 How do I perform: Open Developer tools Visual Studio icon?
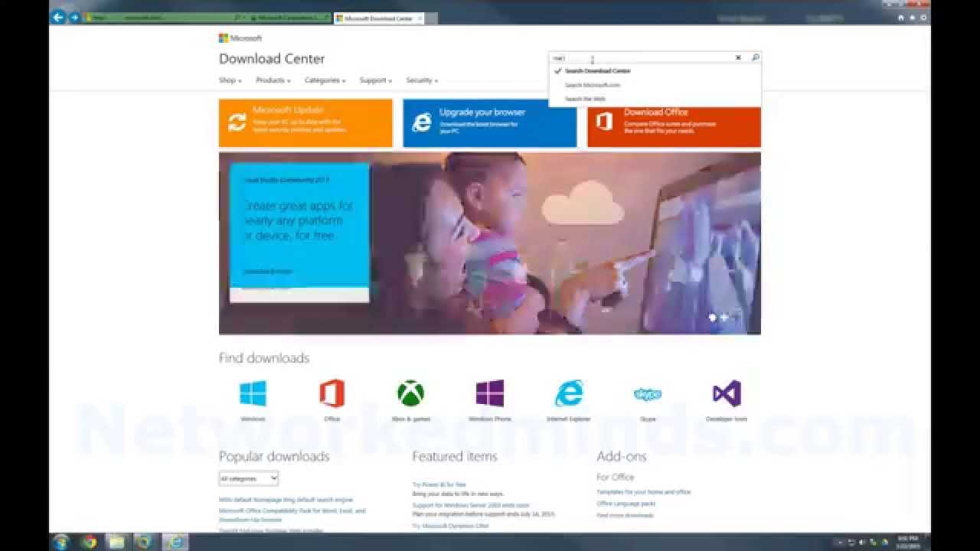[x=727, y=393]
